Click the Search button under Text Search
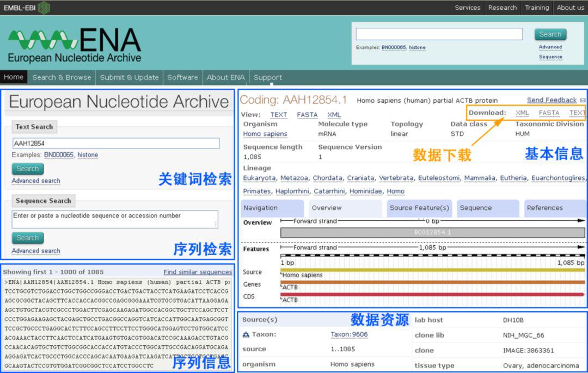The height and width of the screenshot is (373, 588). click(x=28, y=169)
